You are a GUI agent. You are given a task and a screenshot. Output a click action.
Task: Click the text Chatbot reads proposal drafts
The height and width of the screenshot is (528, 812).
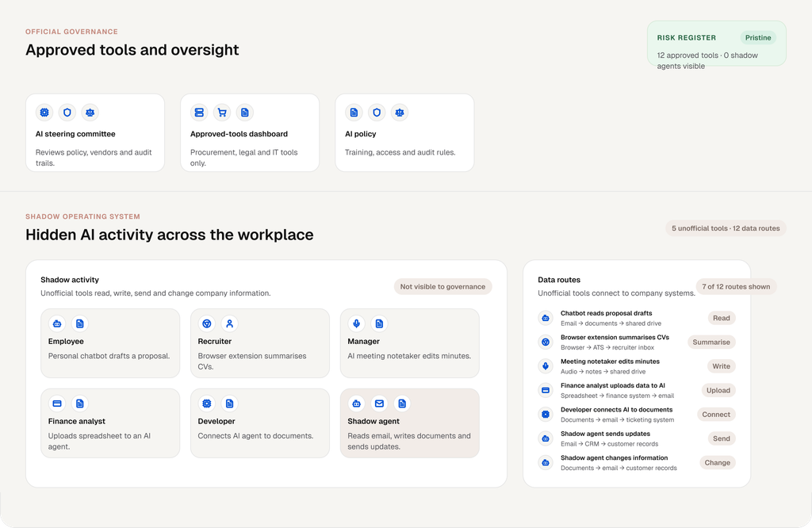pyautogui.click(x=607, y=313)
